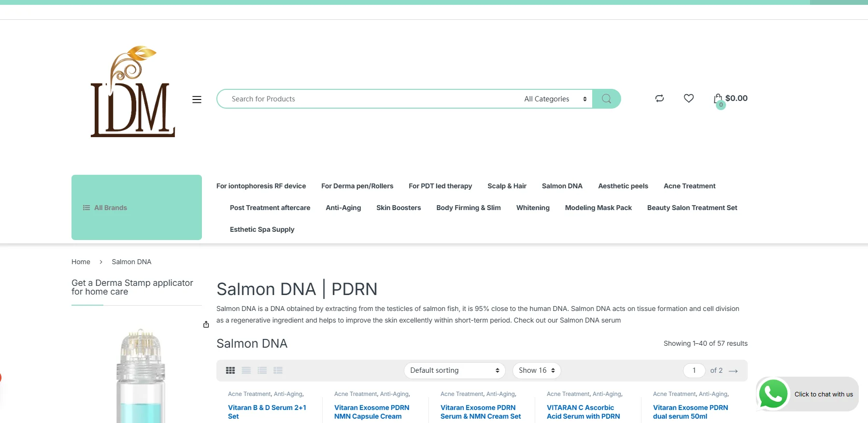Open Modeling Mask Pack category

(598, 208)
